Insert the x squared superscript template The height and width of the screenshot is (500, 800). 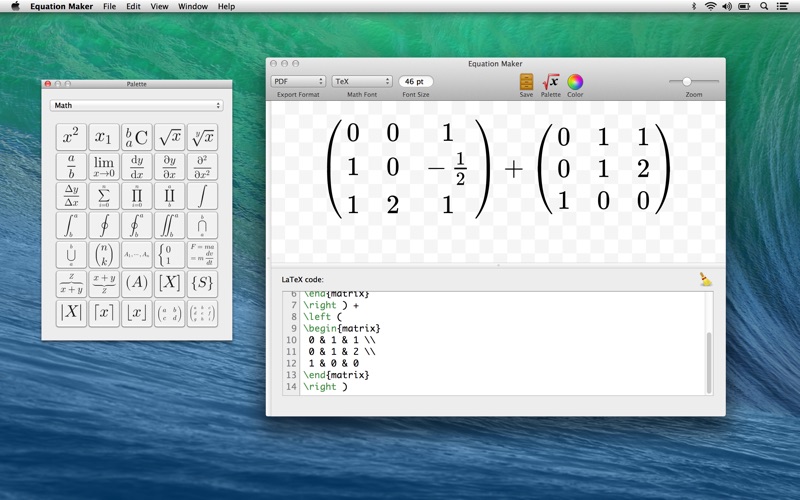(x=71, y=138)
